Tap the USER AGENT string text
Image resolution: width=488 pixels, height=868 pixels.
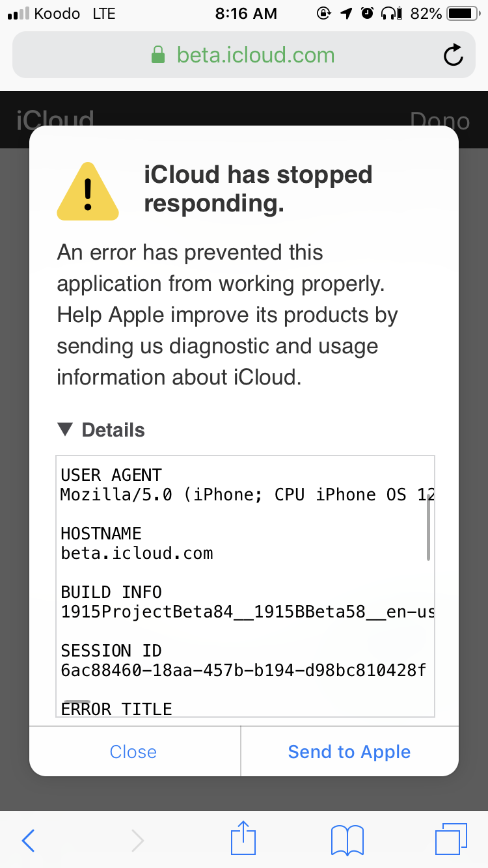click(x=247, y=495)
